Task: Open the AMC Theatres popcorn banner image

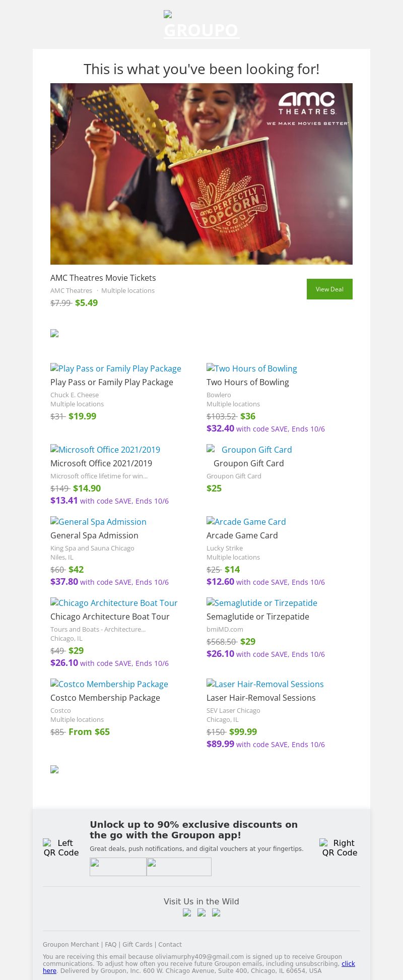Action: (201, 174)
